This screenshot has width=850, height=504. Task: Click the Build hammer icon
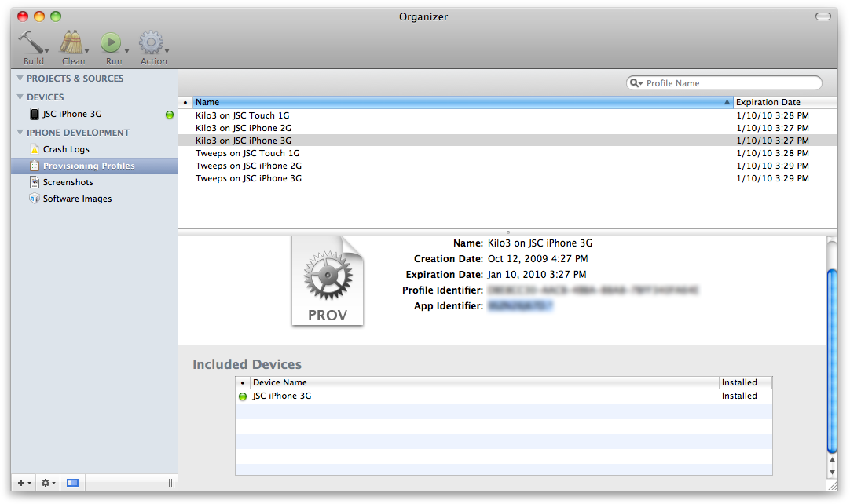click(33, 44)
